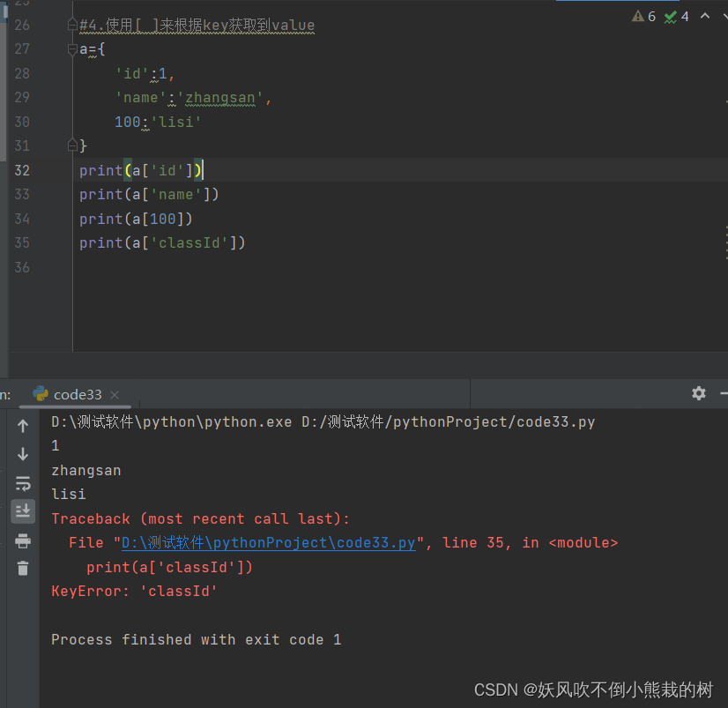Toggle the soft-wrap icon in the run panel
The image size is (728, 708).
pyautogui.click(x=23, y=484)
